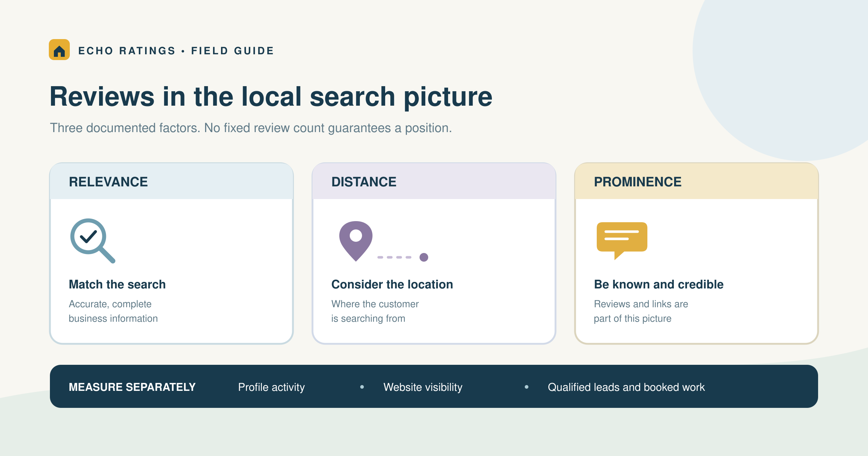
Task: Click the 'ECHO RATINGS • FIELD GUIDE' label
Action: (176, 51)
